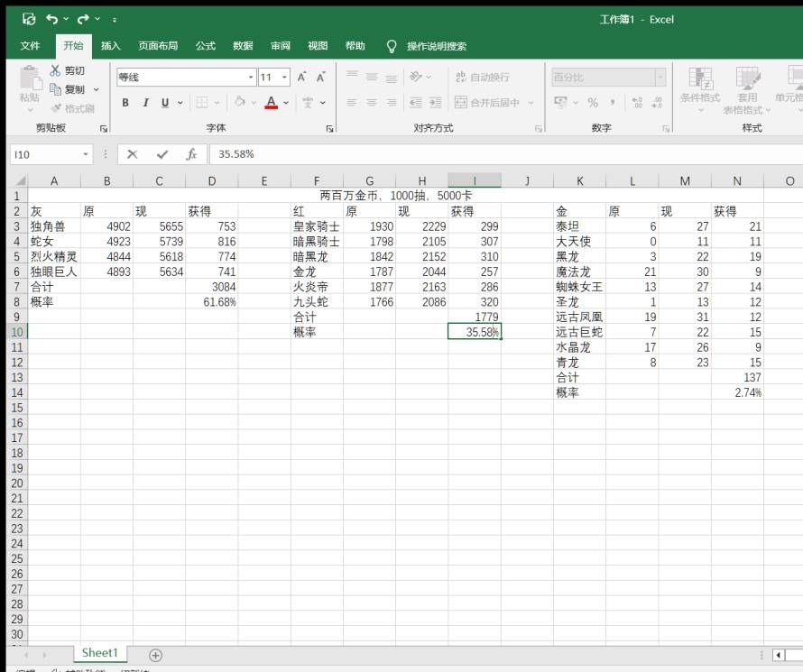Image resolution: width=803 pixels, height=672 pixels.
Task: Increase font size with larger A icon
Action: [x=301, y=78]
